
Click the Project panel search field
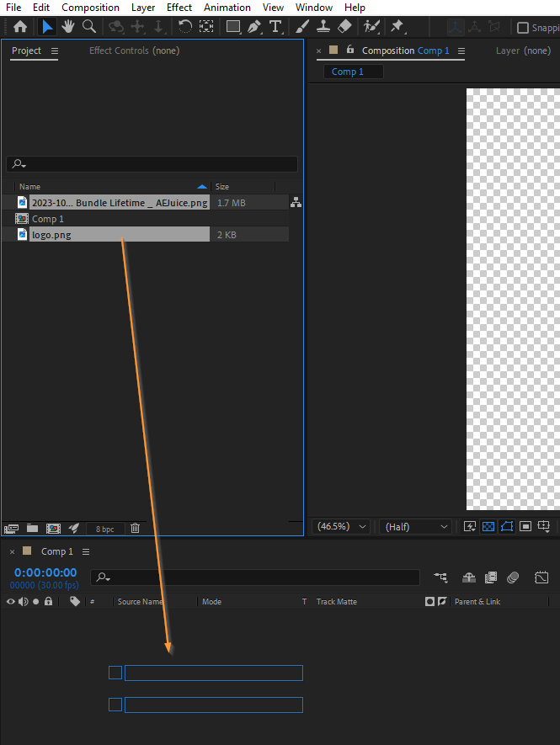pos(152,164)
